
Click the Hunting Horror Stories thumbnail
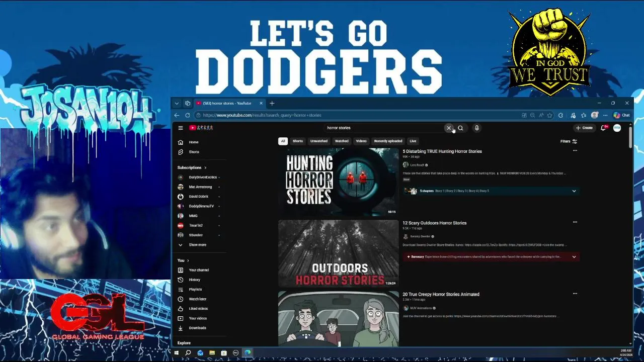[338, 182]
